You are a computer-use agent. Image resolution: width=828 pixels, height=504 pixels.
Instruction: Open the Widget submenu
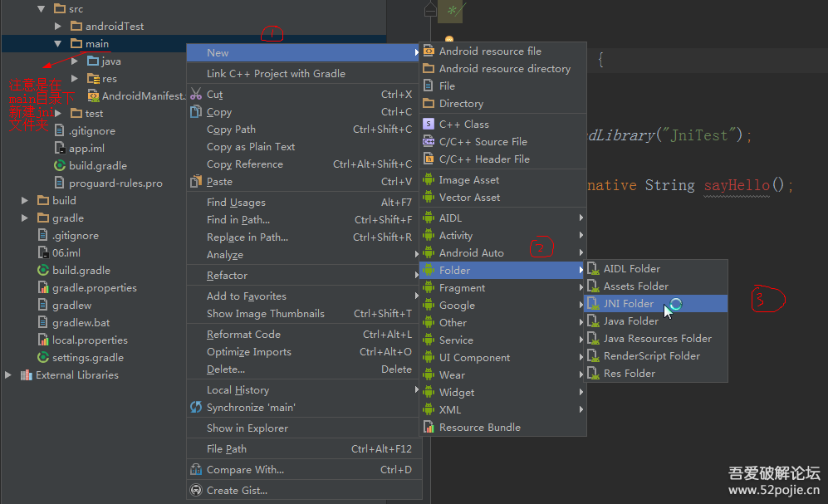[x=502, y=392]
